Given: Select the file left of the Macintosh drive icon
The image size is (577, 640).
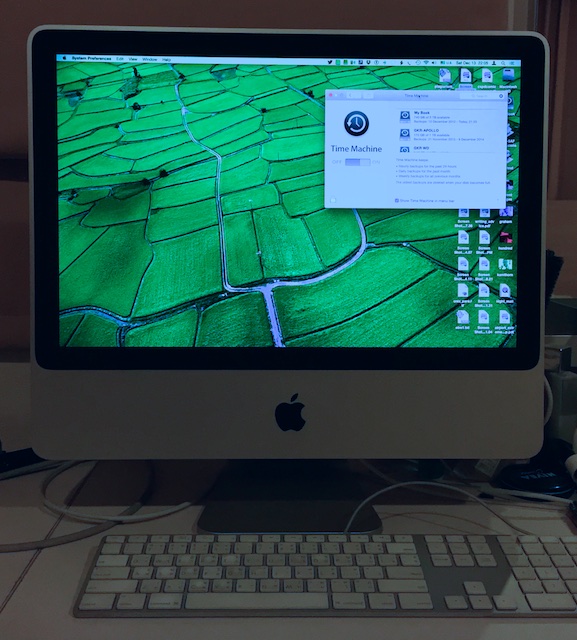Looking at the screenshot, I should coord(486,78).
